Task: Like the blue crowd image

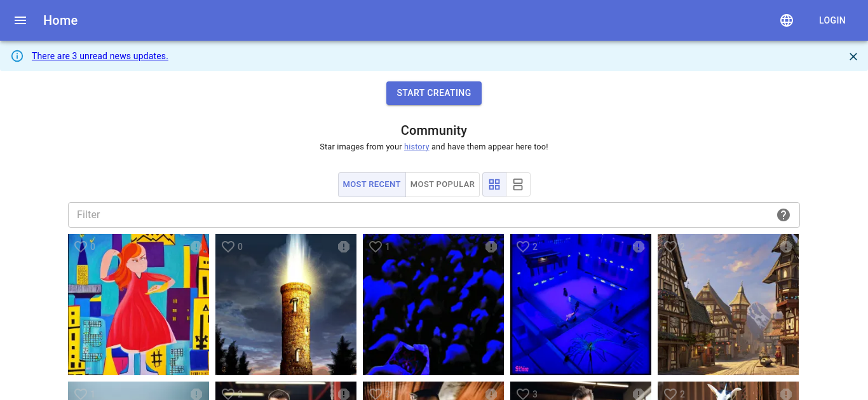Action: (x=376, y=247)
